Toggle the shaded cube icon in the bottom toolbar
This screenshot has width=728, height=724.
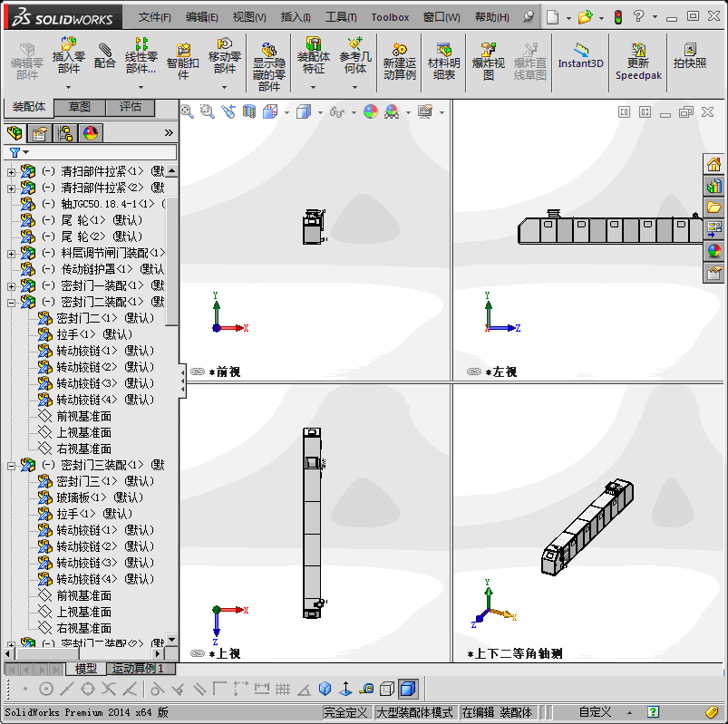pyautogui.click(x=407, y=689)
